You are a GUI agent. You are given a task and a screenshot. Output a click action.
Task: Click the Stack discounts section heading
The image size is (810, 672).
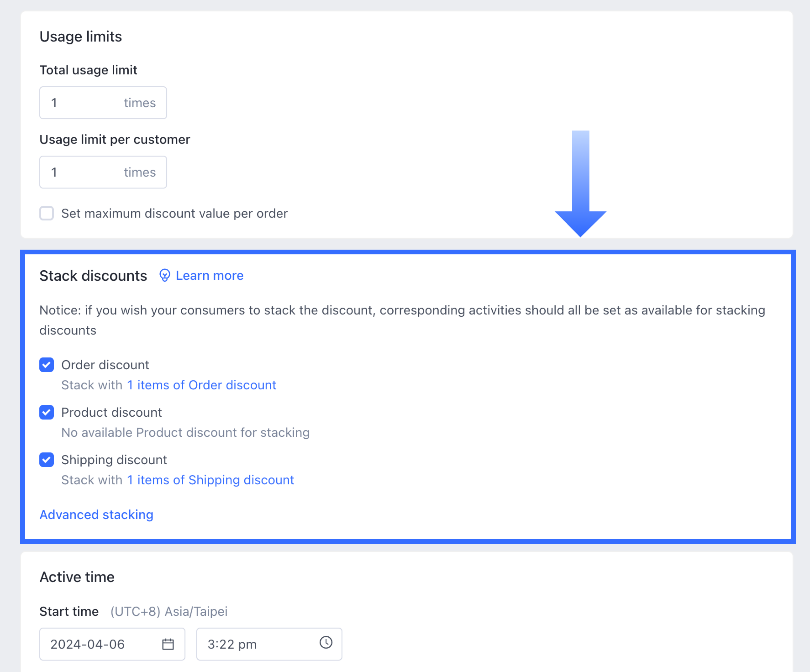coord(92,275)
